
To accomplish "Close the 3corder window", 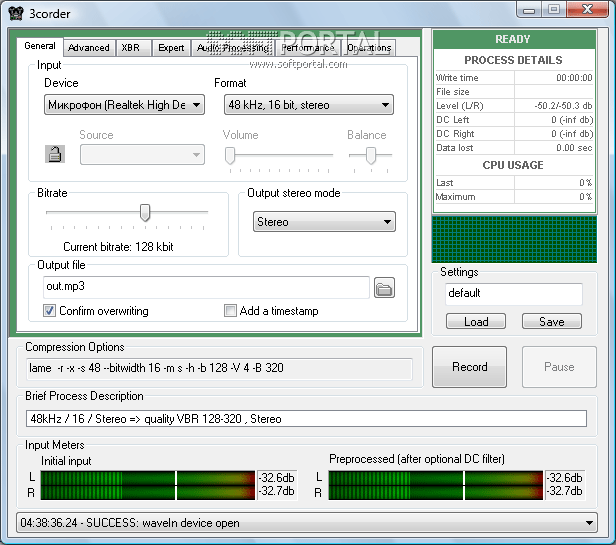I will coord(587,10).
